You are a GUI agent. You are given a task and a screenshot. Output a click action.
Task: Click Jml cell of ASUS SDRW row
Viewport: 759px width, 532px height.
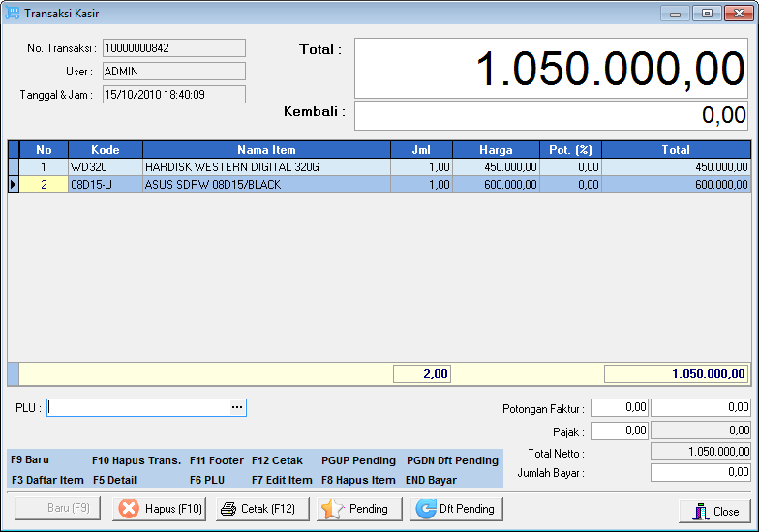tap(422, 185)
